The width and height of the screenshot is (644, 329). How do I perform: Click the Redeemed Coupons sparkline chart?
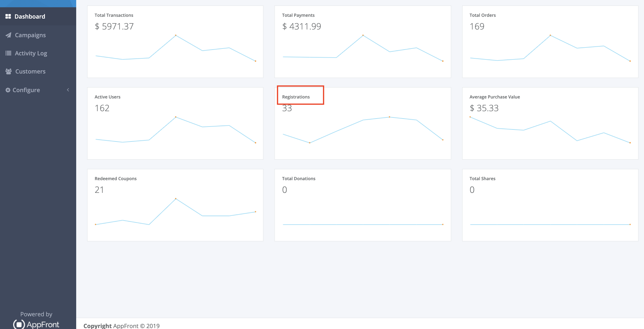point(176,212)
